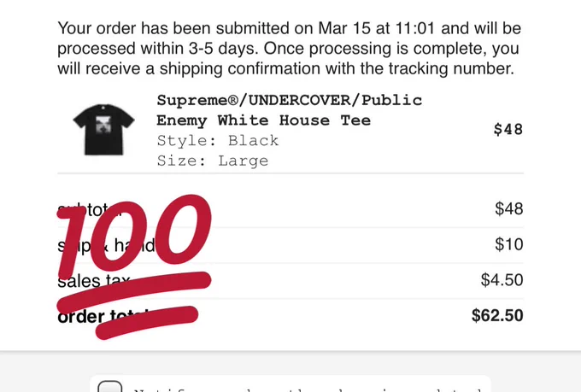Click the partially hidden subtotal label
Viewport: 581px width, 392px height.
point(89,210)
